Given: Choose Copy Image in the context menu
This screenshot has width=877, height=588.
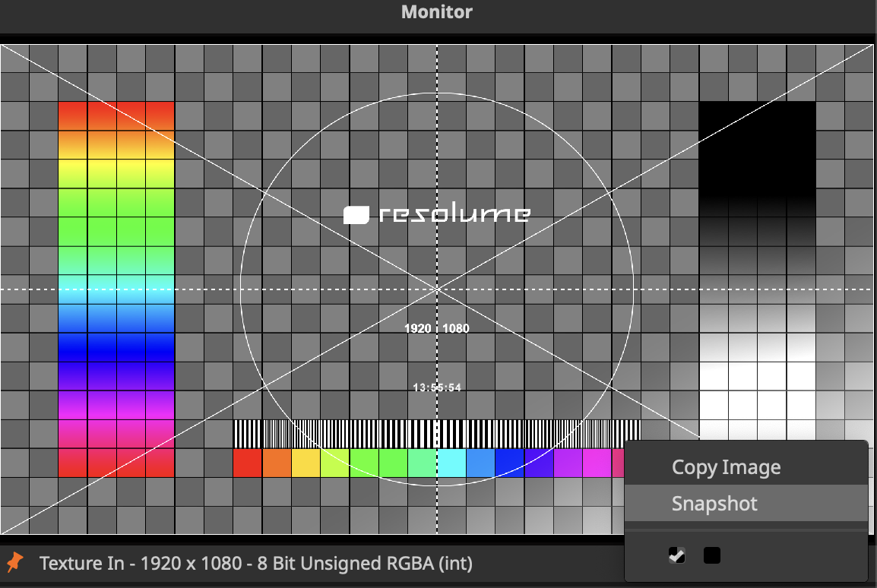Looking at the screenshot, I should [x=726, y=466].
